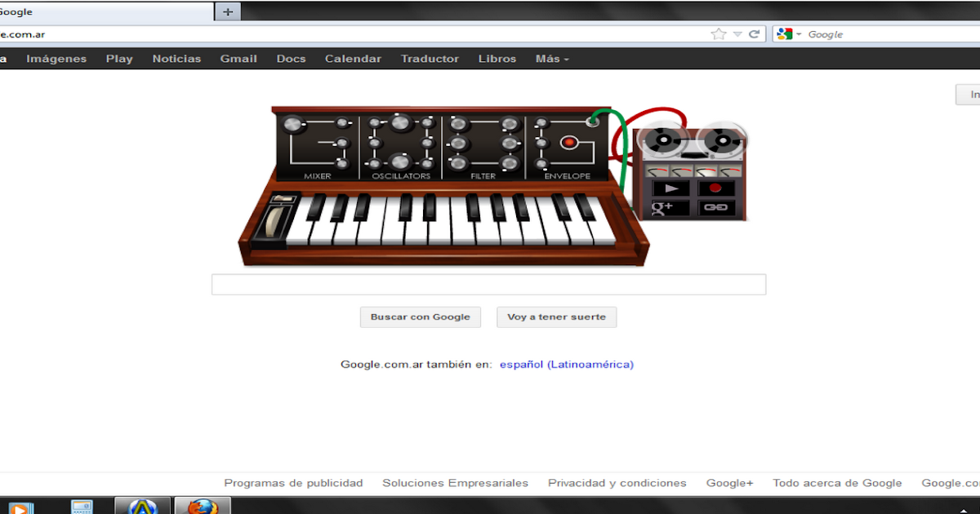Select Gmail from the navigation bar
Screen dimensions: 980x514
coord(238,58)
